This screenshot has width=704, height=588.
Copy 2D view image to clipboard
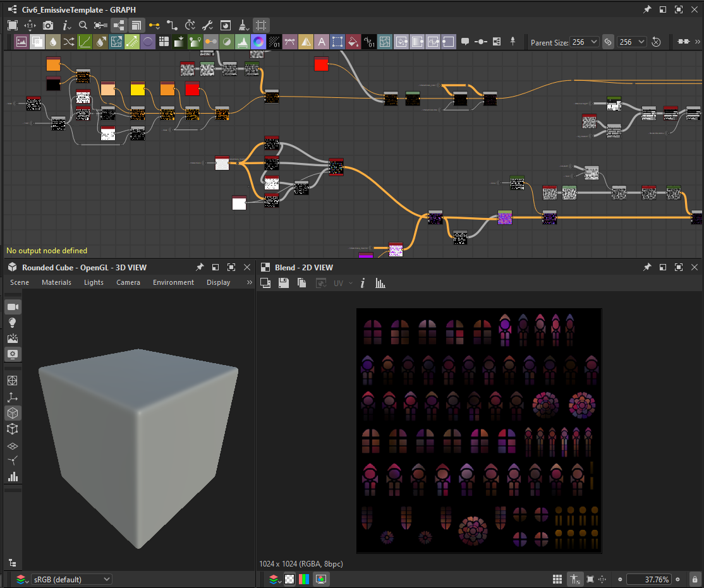point(301,283)
